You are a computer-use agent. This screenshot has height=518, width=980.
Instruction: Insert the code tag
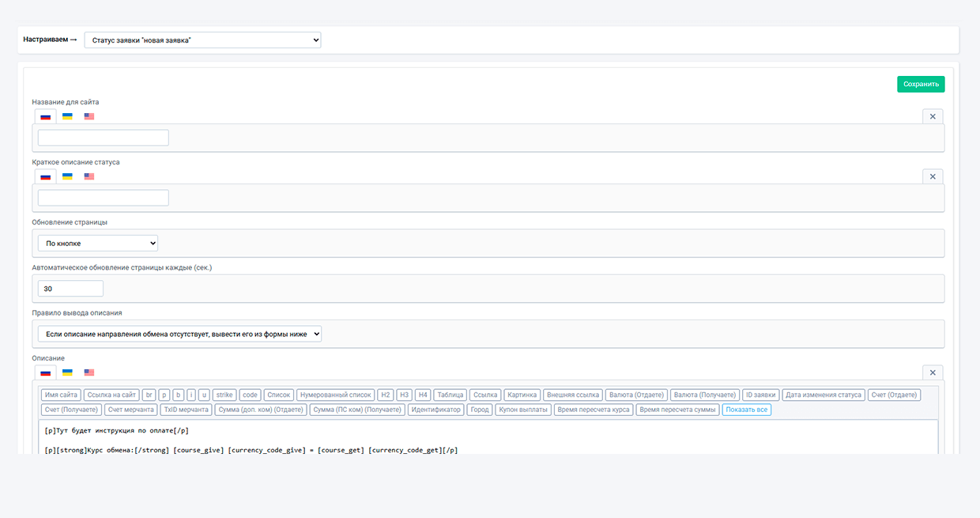point(250,395)
